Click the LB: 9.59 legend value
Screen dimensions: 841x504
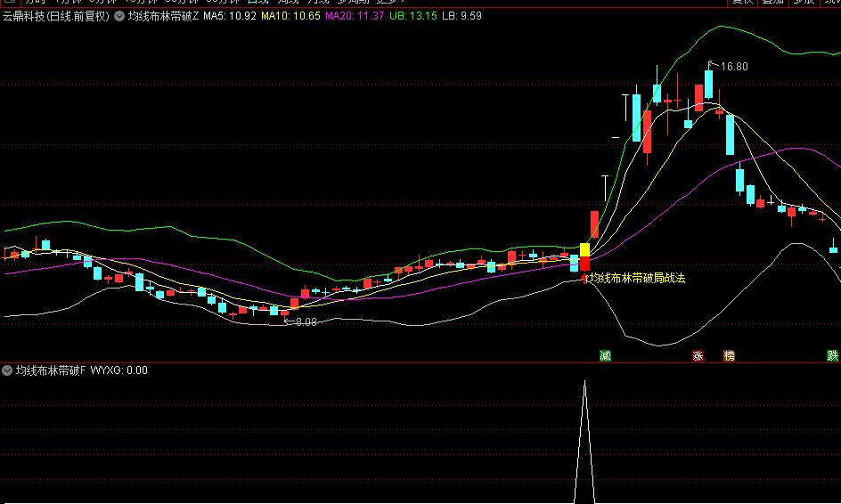click(x=461, y=16)
